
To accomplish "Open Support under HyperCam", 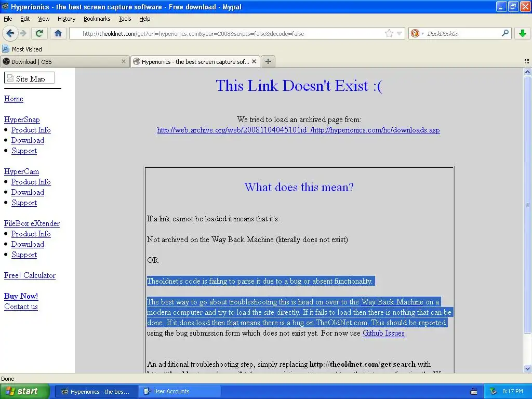I will pos(24,203).
